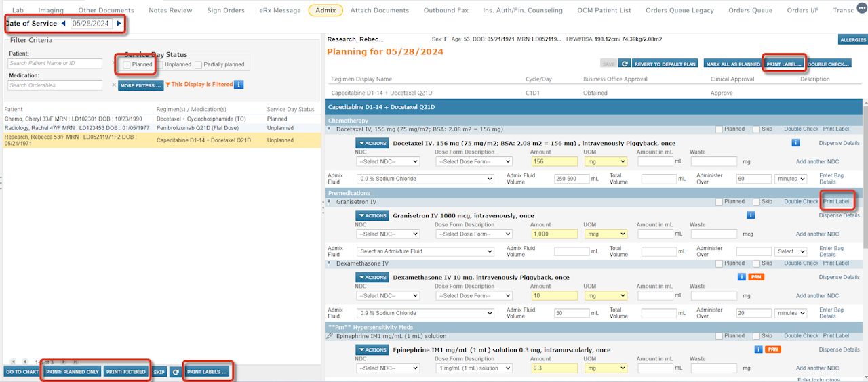Image resolution: width=868 pixels, height=382 pixels.
Task: Click info icon for Docetaxel IV order
Action: 796,143
